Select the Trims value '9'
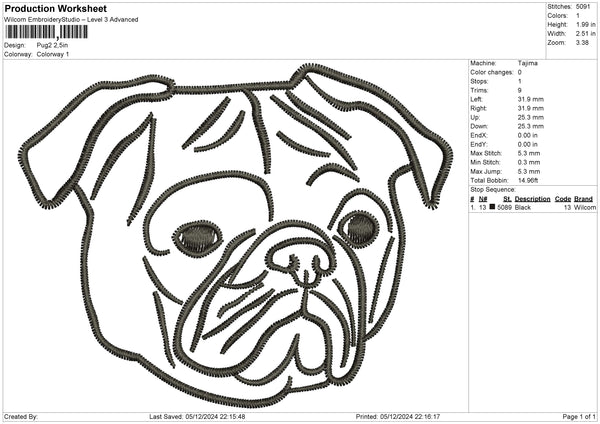This screenshot has width=600, height=424. tap(520, 90)
